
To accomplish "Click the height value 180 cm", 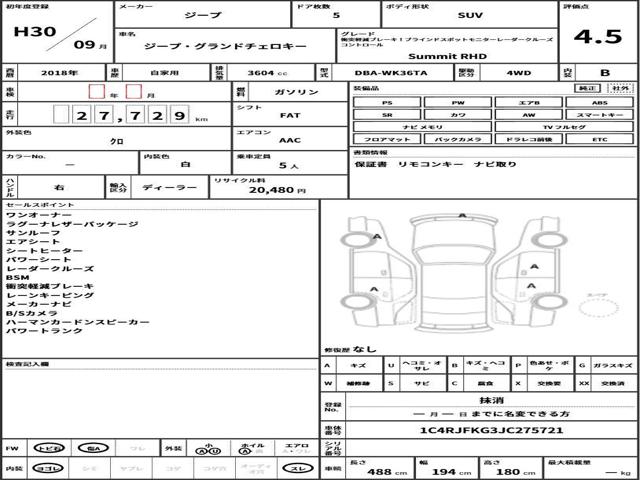I will (x=516, y=472).
